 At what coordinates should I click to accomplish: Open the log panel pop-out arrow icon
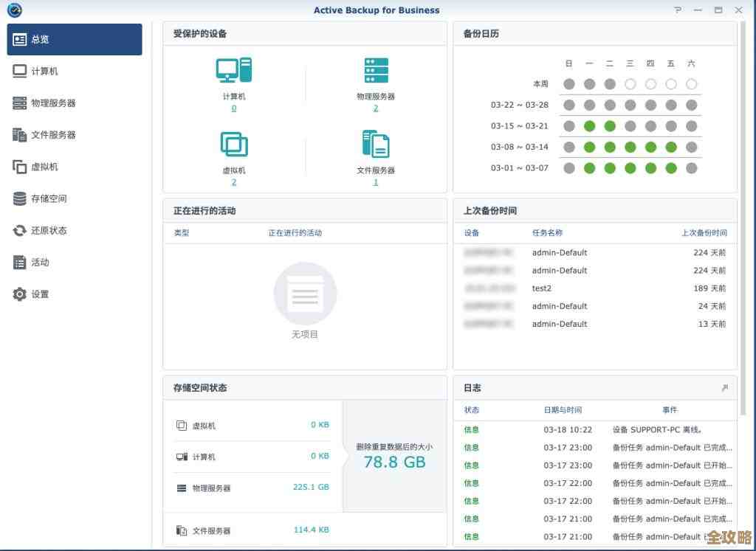pyautogui.click(x=724, y=388)
